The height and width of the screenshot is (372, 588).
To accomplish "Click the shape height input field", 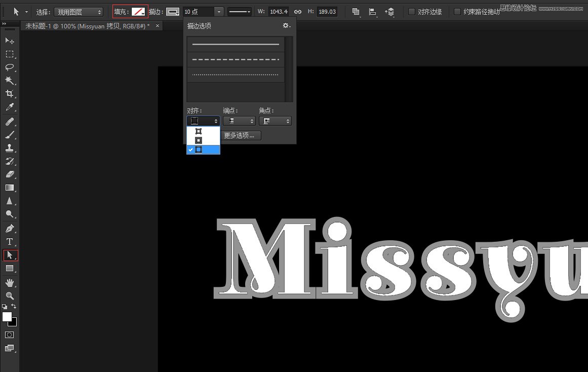I will tap(327, 12).
